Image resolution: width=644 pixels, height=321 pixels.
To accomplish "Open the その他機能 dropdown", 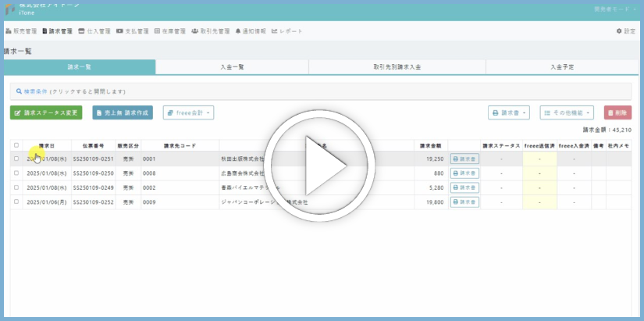I will point(567,112).
